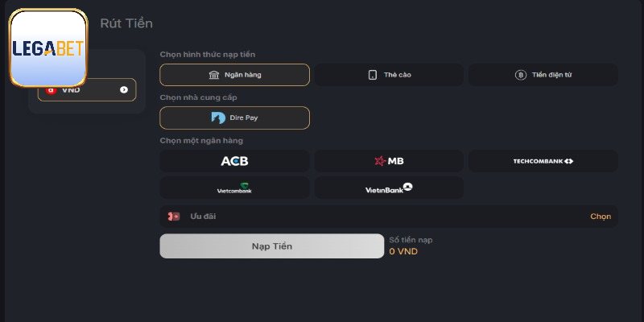Click the LEGABET logo
Viewport: 644px width, 322px height.
coord(48,47)
